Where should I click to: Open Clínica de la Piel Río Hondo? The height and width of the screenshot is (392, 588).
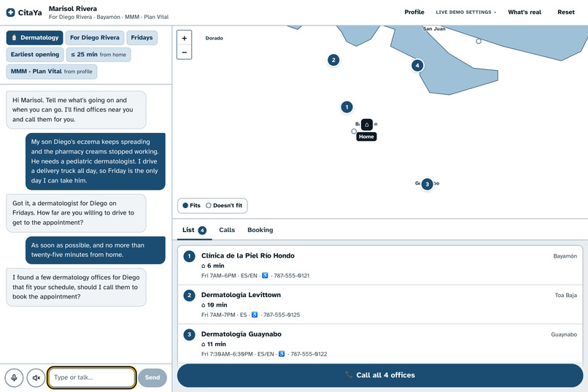click(x=380, y=265)
